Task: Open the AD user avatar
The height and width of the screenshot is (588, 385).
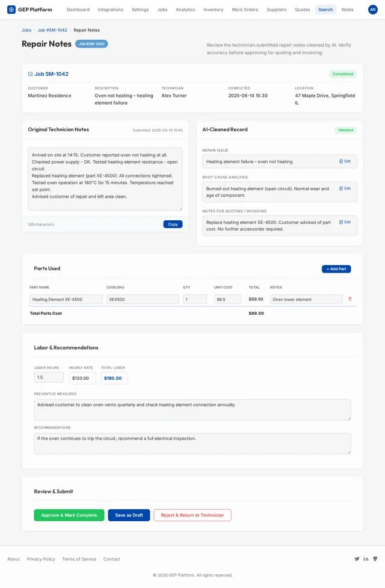Action: click(372, 10)
